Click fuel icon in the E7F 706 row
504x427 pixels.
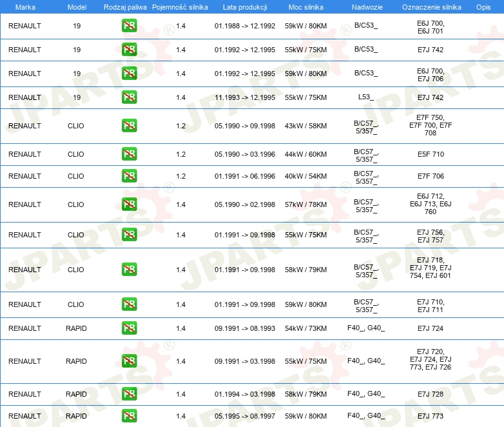pyautogui.click(x=129, y=175)
